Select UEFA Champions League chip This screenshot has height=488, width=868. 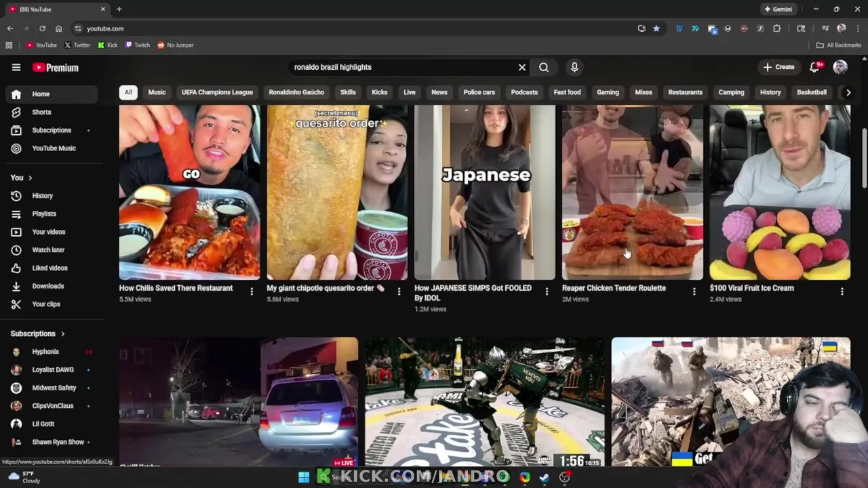(217, 92)
